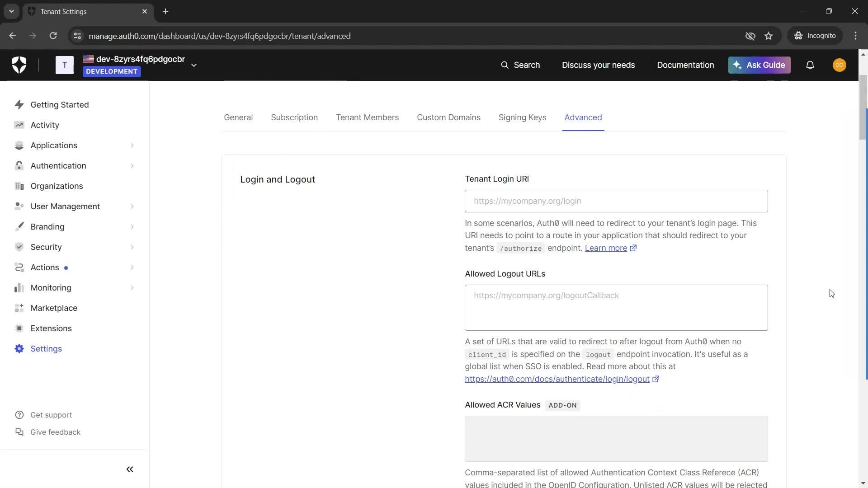Click the Monitoring bar chart icon
Screen dimensions: 868x488
[x=19, y=287]
